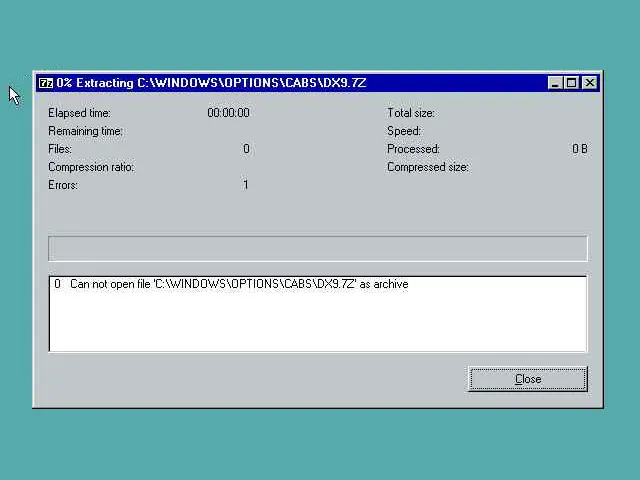
Task: Close window using title bar X button
Action: [589, 83]
